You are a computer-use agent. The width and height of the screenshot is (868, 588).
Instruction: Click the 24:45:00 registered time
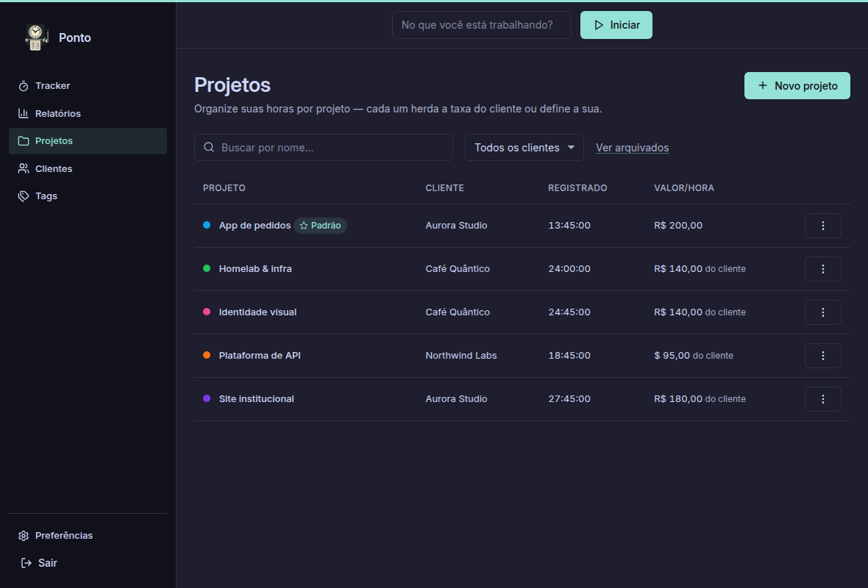coord(569,312)
